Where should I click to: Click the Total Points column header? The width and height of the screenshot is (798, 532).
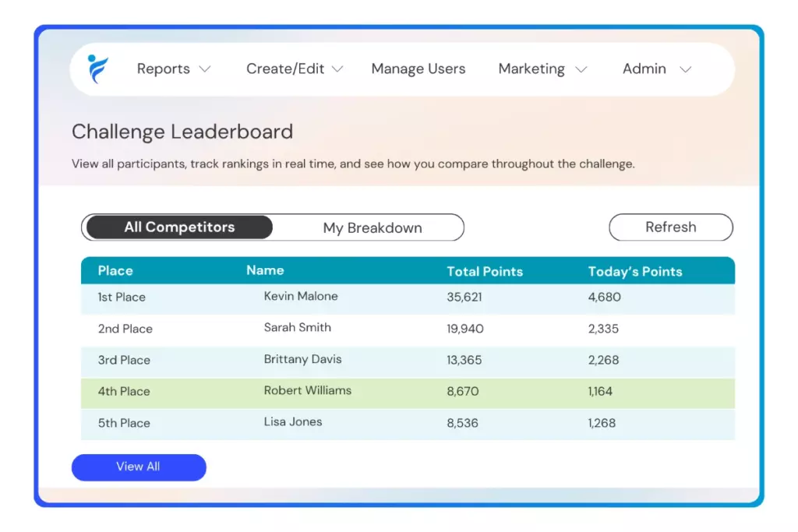pos(485,271)
